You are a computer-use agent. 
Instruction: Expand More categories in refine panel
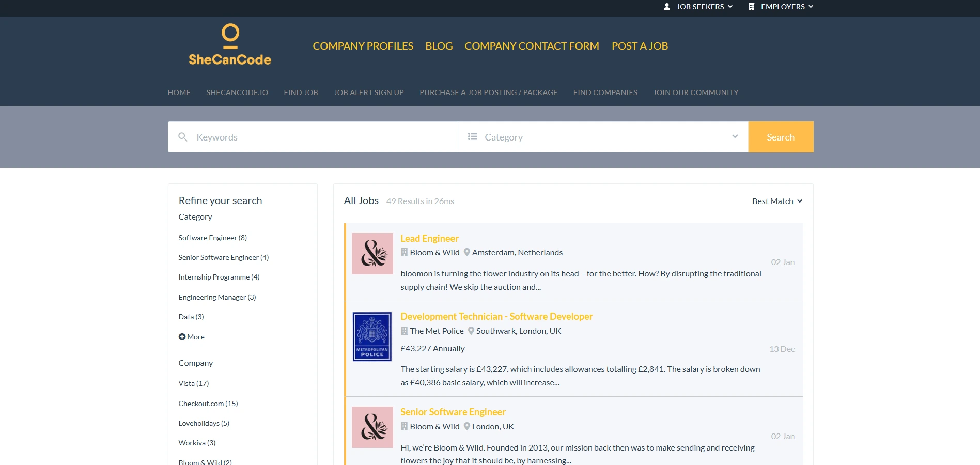click(x=192, y=337)
